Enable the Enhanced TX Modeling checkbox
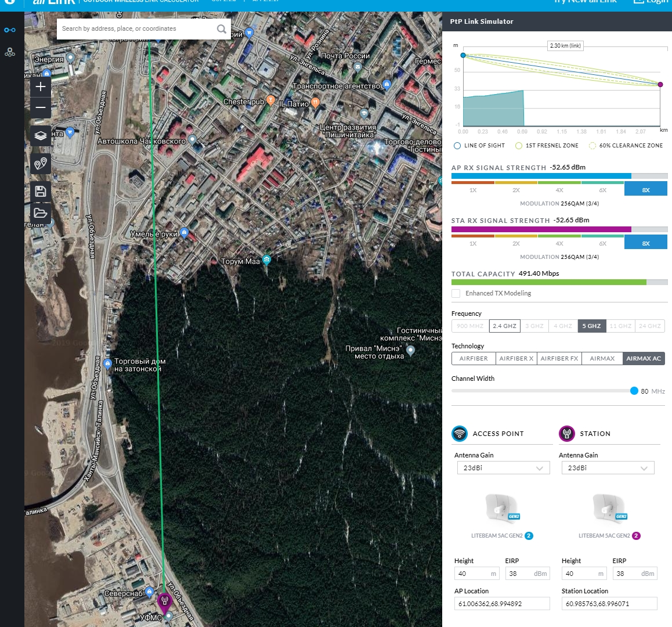 (x=456, y=293)
